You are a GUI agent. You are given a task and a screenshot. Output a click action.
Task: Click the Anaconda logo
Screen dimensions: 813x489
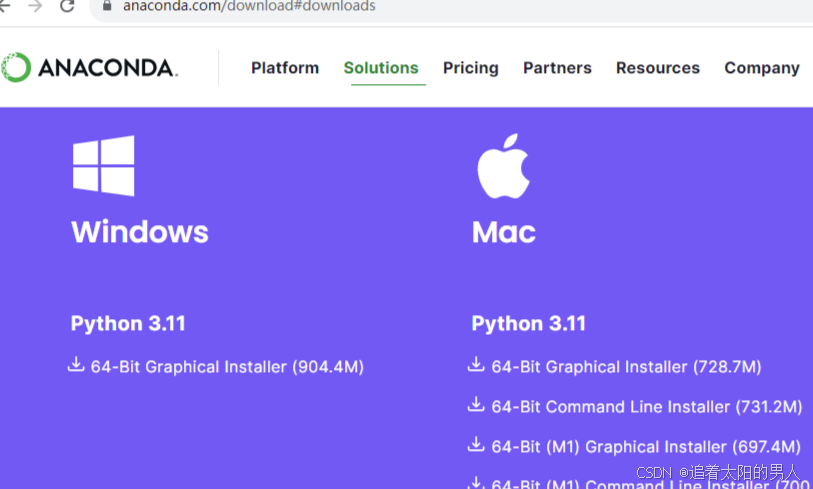click(89, 67)
